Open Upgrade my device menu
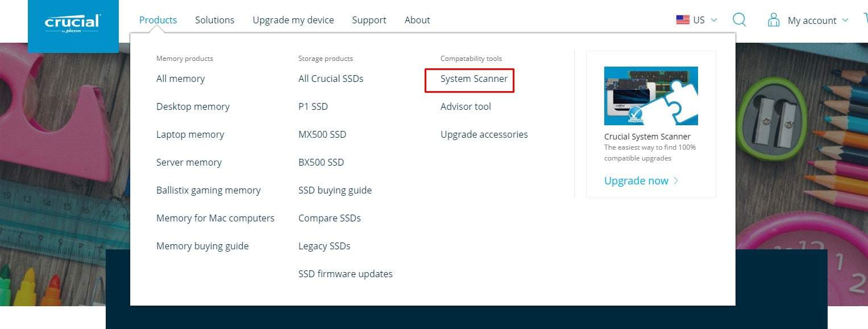Viewport: 868px width, 329px height. (x=293, y=20)
